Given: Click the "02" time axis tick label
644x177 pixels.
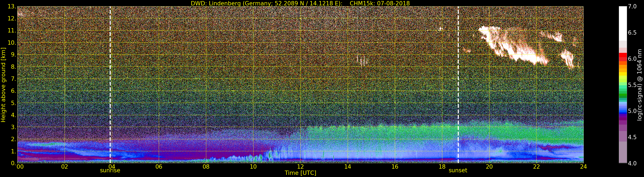Looking at the screenshot, I should click(x=65, y=167).
